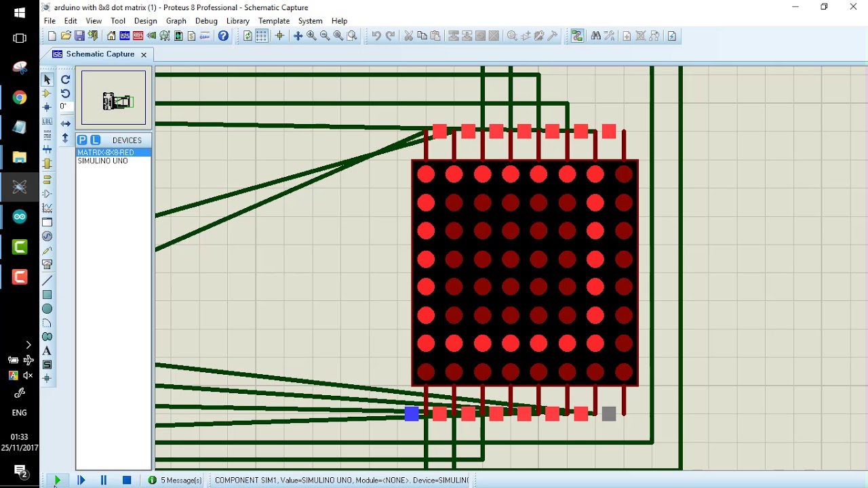Open Arduino IDE from taskbar

coord(20,217)
